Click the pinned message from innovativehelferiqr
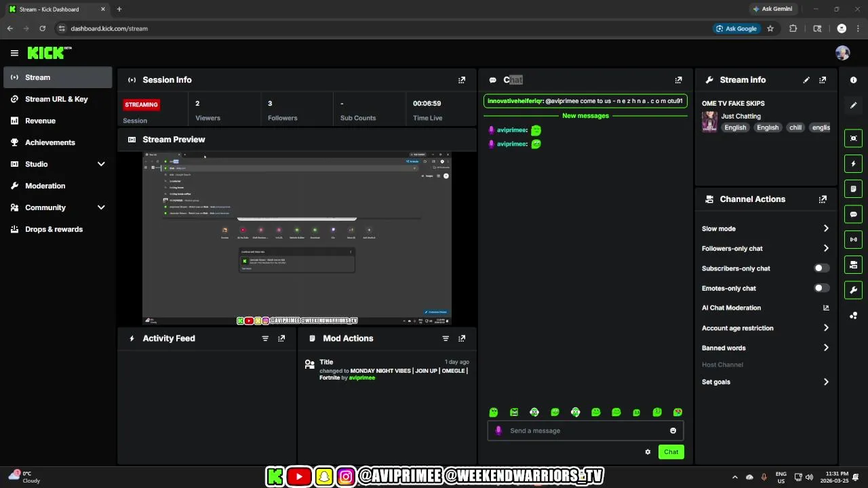 585,101
